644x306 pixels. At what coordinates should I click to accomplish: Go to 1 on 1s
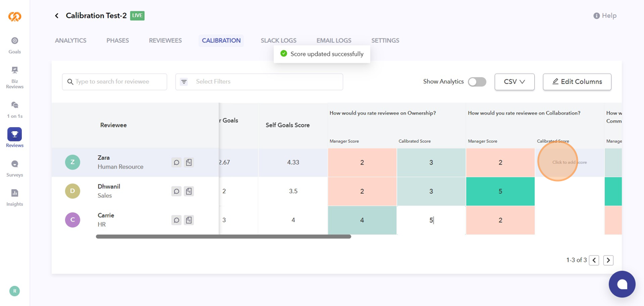coord(14,109)
